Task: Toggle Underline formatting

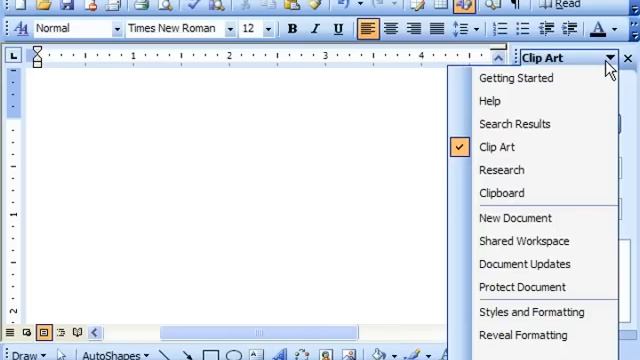Action: click(x=338, y=29)
